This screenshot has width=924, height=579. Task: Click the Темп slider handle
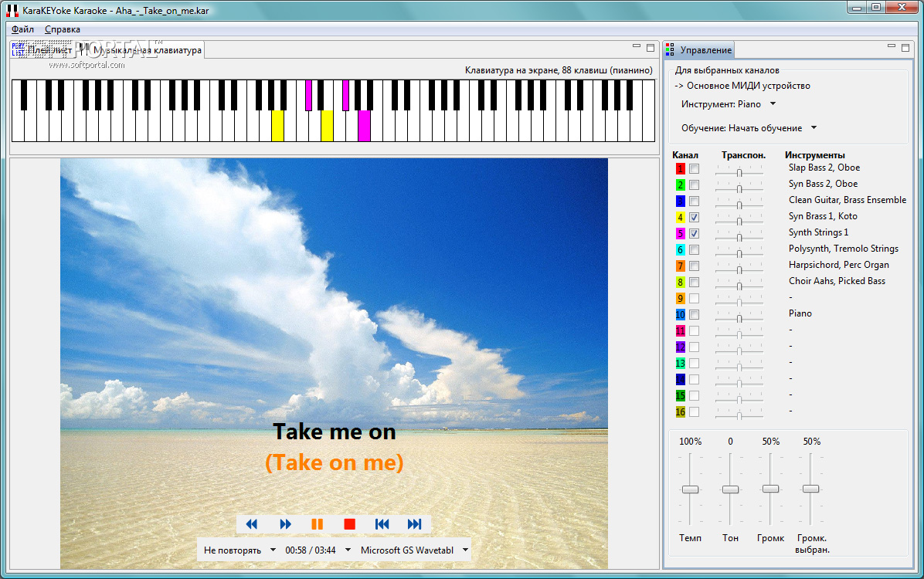coord(690,489)
